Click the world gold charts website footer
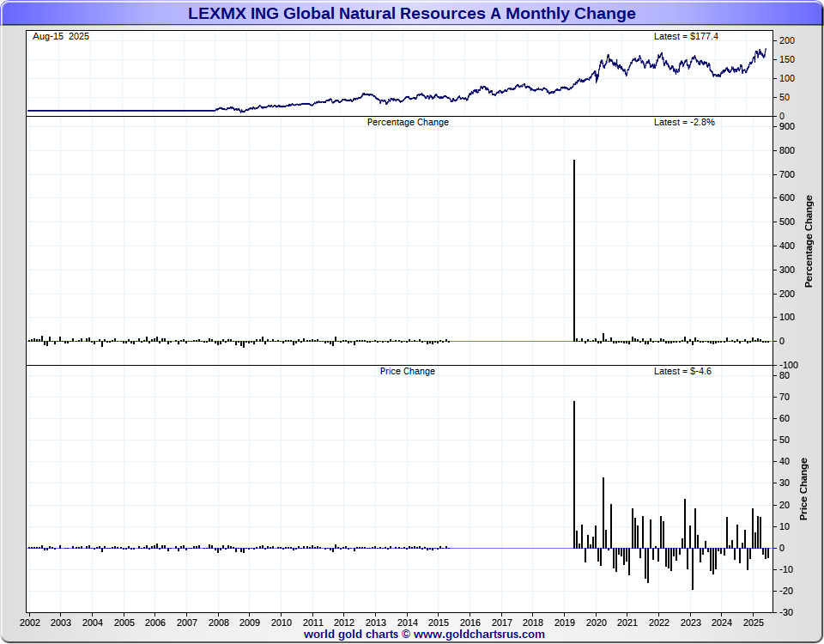The height and width of the screenshot is (644, 824). click(x=424, y=634)
